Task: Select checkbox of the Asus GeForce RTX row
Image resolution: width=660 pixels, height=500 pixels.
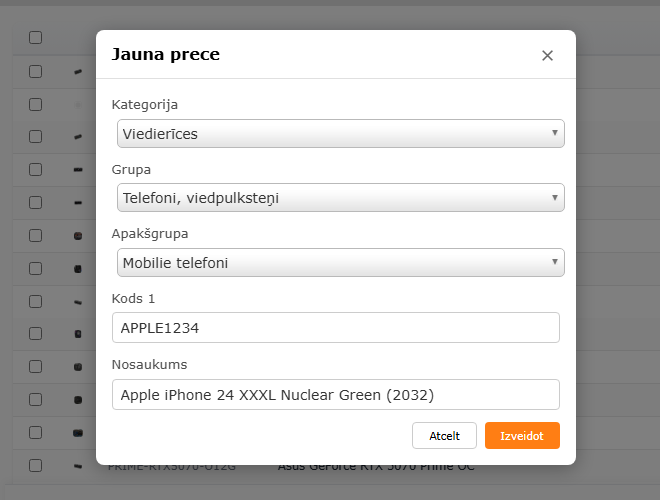Action: [x=36, y=466]
